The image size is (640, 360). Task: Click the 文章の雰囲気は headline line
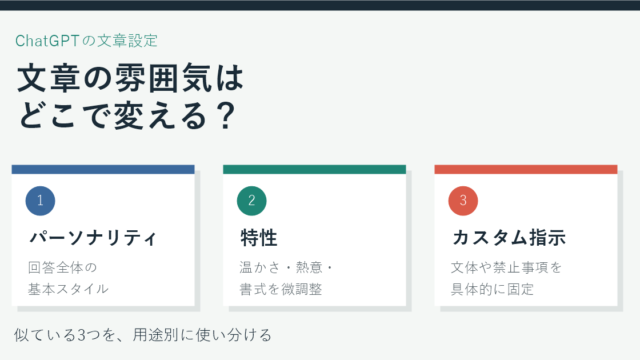130,78
